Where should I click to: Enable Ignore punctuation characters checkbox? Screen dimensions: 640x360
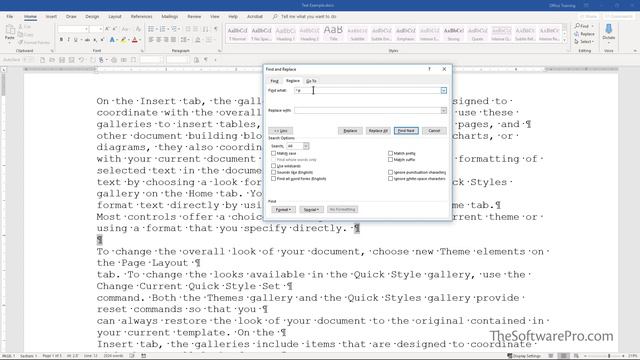[391, 172]
